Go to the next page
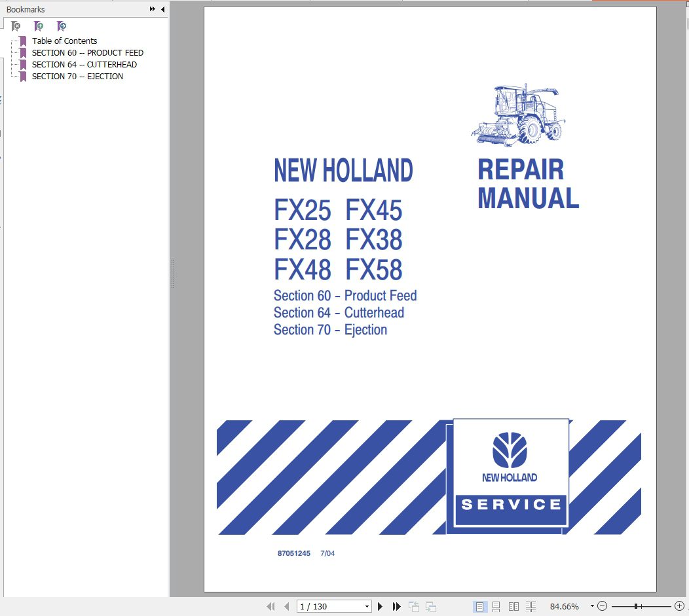This screenshot has height=616, width=689. pyautogui.click(x=381, y=606)
